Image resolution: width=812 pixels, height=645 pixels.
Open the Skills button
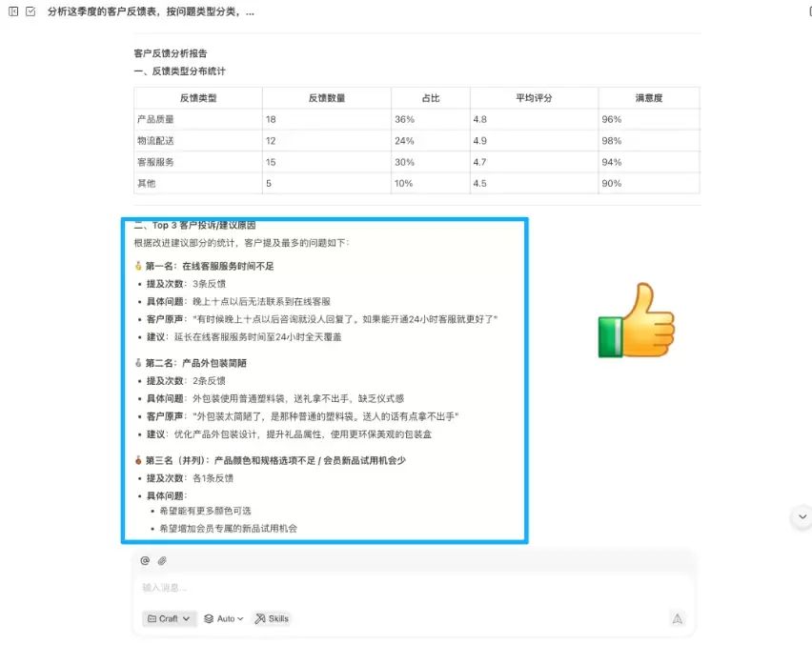click(x=272, y=618)
